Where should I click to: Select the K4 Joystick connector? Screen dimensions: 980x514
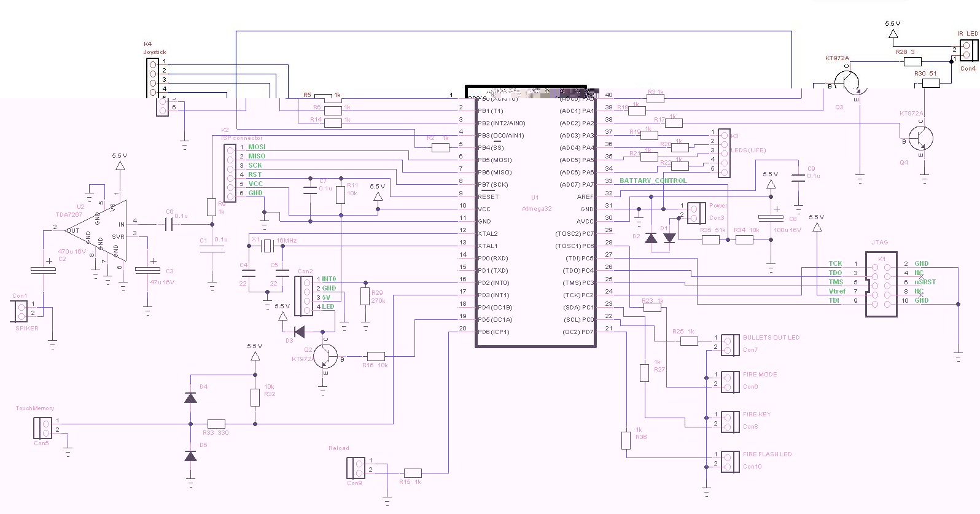tap(156, 86)
